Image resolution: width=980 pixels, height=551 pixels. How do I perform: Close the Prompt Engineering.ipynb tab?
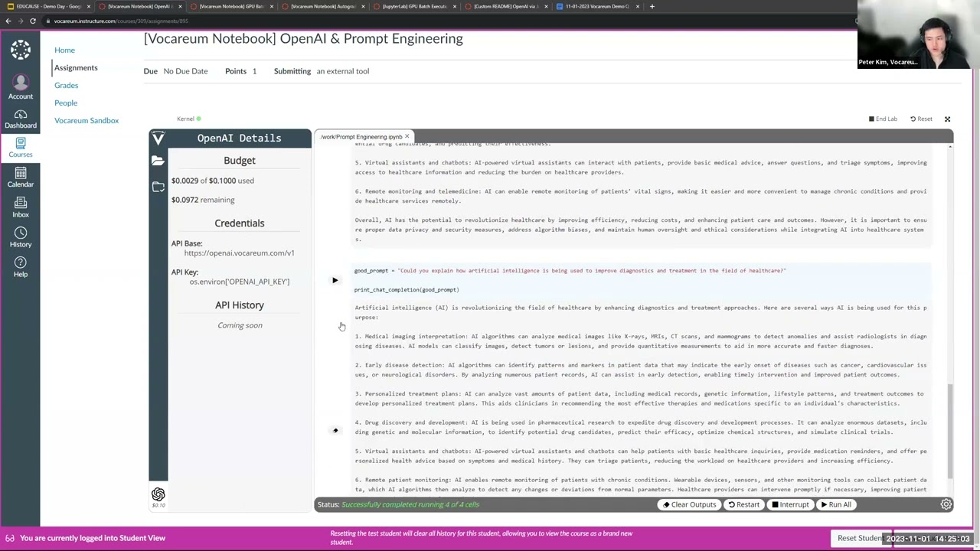407,137
